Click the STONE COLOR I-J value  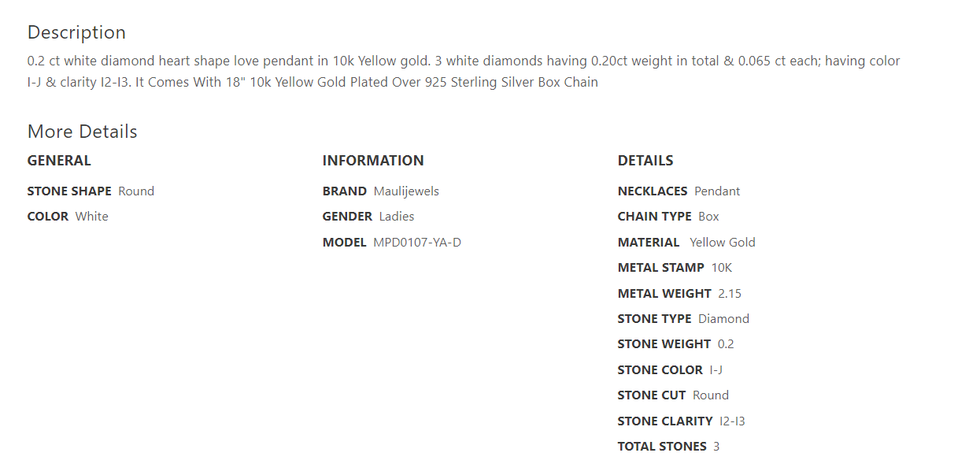click(x=716, y=370)
